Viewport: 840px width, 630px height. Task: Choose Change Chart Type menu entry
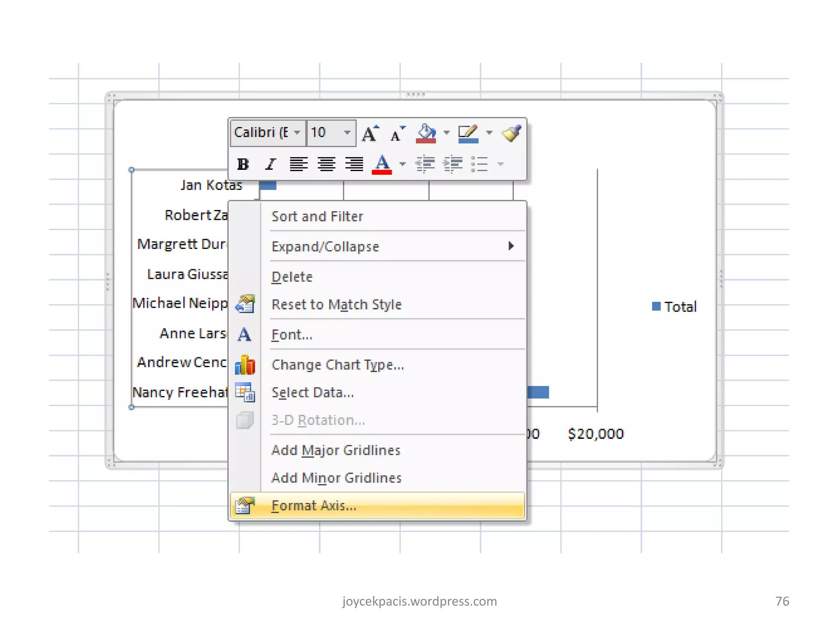click(338, 365)
